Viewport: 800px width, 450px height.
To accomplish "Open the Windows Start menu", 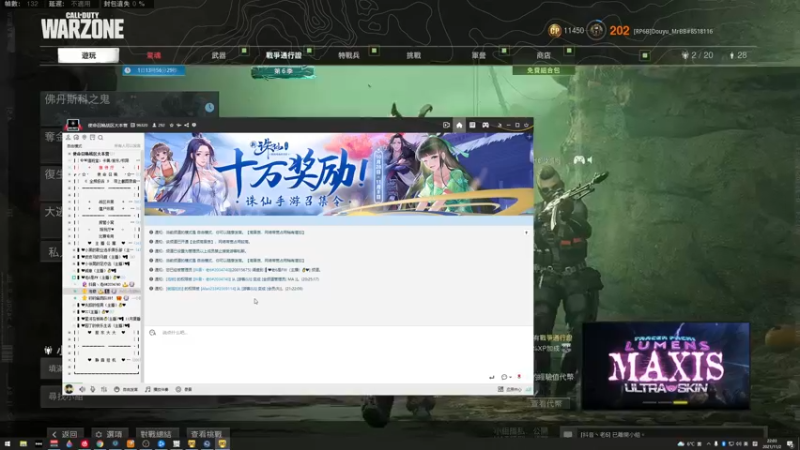I will click(8, 444).
